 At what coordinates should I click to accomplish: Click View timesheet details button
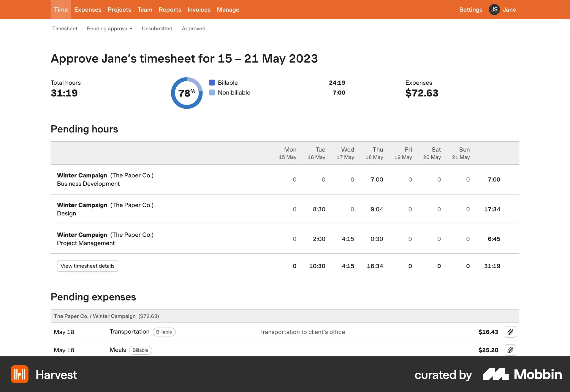tap(87, 266)
